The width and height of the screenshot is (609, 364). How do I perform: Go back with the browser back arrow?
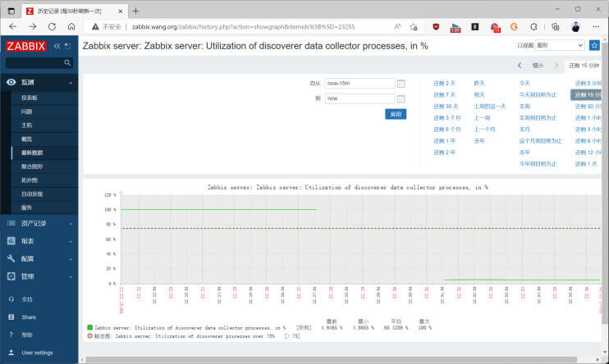pyautogui.click(x=13, y=27)
